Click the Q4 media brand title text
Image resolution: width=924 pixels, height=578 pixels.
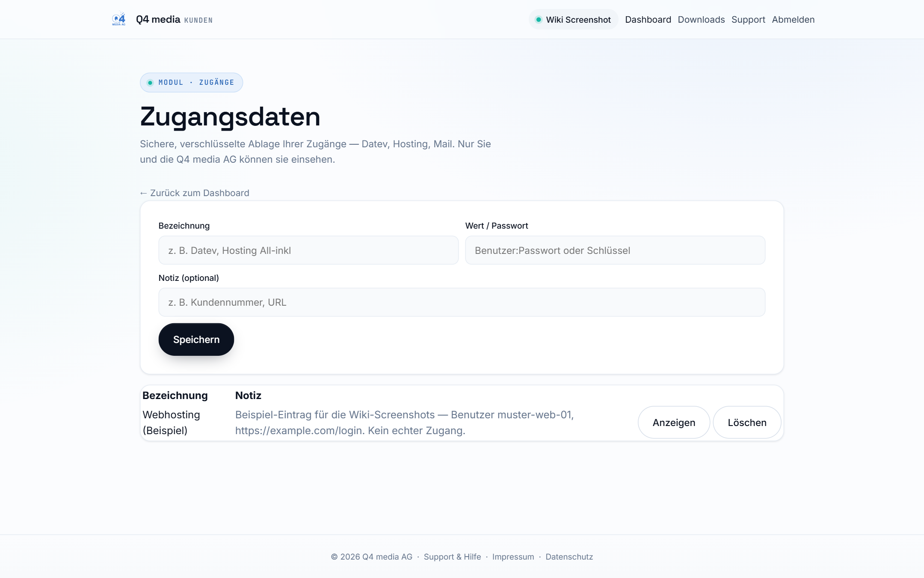158,20
